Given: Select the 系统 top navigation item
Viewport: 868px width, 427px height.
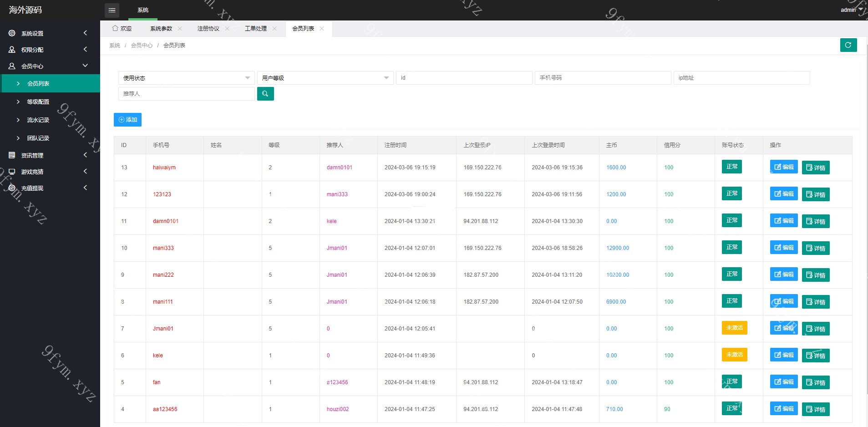Looking at the screenshot, I should [x=143, y=10].
